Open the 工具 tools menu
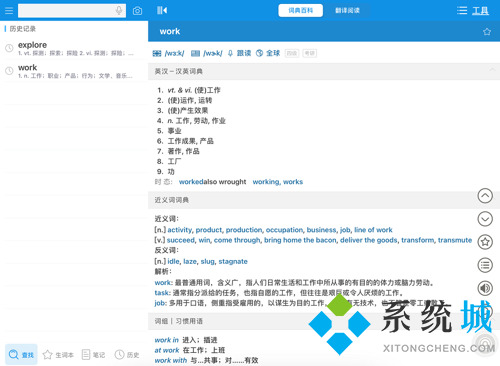500x366 pixels. point(480,11)
